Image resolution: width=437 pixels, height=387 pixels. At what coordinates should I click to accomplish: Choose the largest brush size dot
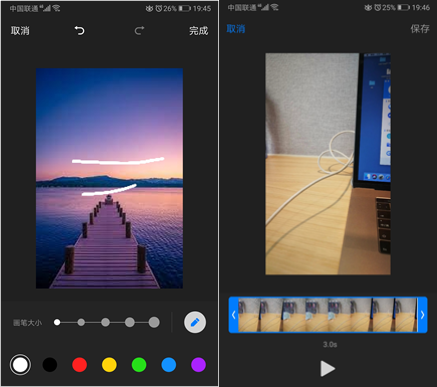[x=154, y=322]
